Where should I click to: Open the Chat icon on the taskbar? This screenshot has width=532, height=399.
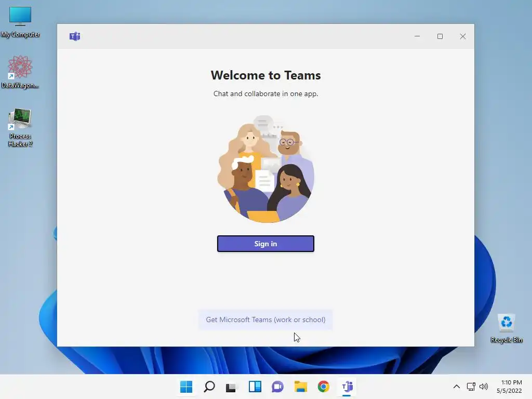[277, 387]
